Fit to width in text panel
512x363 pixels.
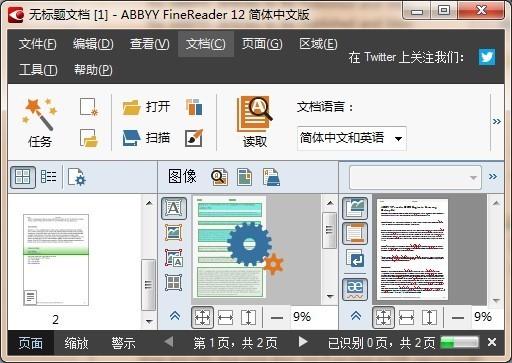point(406,317)
